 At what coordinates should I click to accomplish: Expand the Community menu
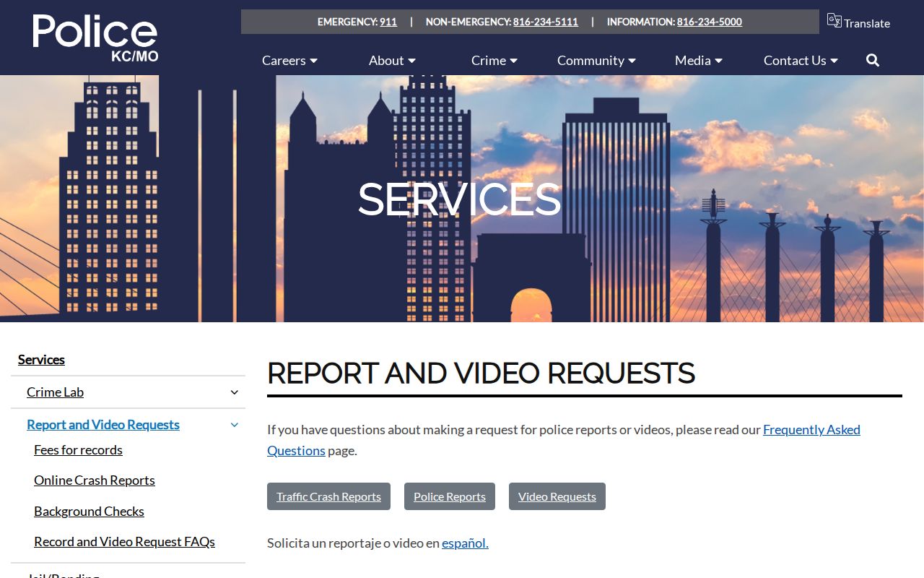point(596,61)
